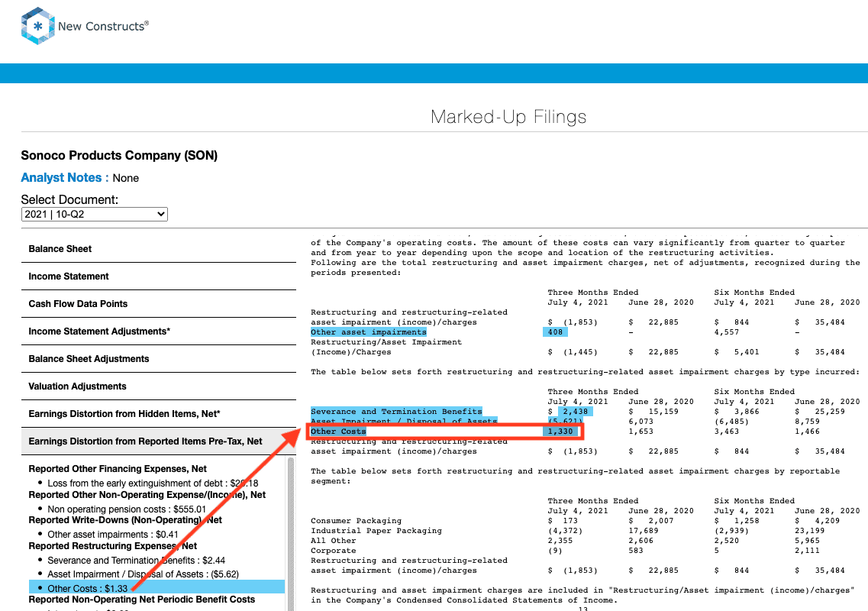
Task: Select Cash Flow Data Points
Action: pyautogui.click(x=158, y=303)
